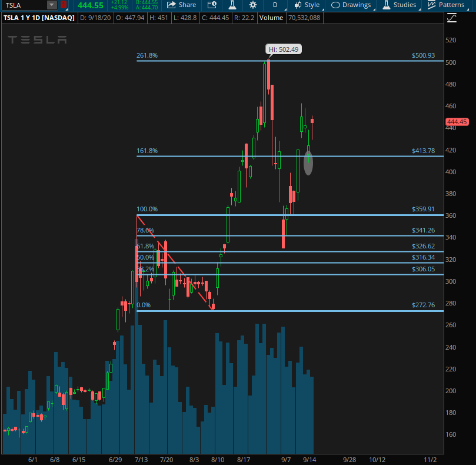Select the 0.0% Fibonacci level label
Image resolution: width=476 pixels, height=465 pixels.
click(x=144, y=305)
